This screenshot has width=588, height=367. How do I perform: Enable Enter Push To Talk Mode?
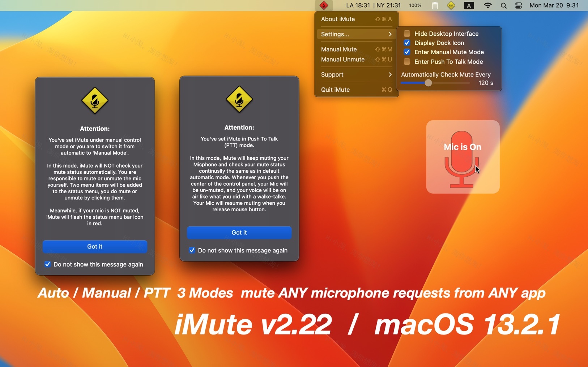click(x=407, y=62)
